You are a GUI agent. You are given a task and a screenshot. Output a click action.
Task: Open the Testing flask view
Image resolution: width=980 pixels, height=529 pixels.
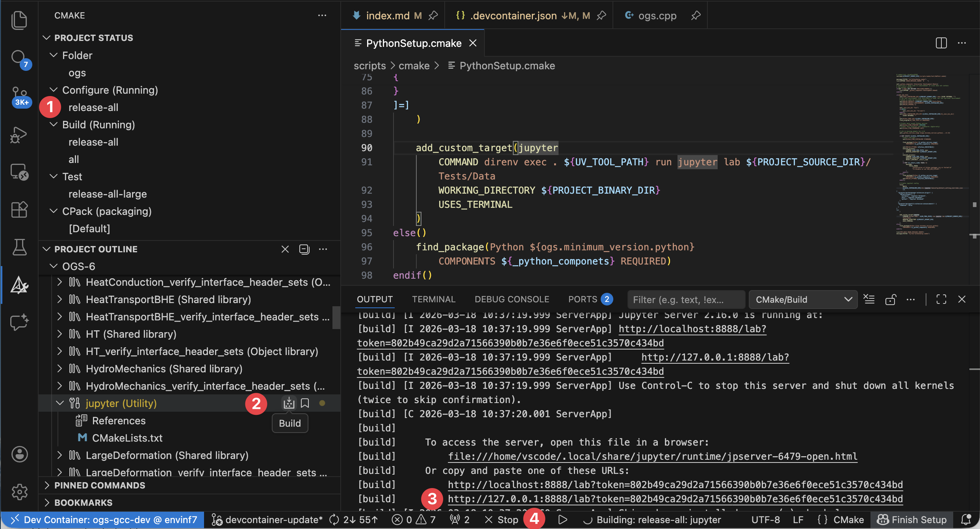[19, 247]
